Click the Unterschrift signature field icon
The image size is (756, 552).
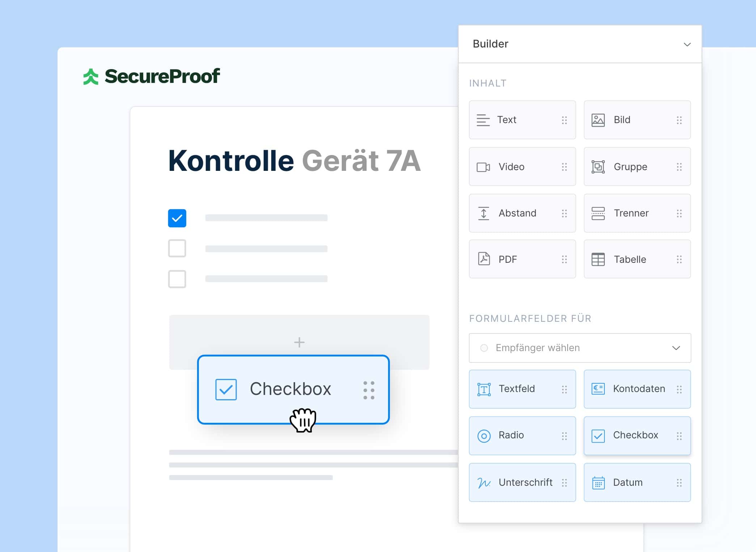483,482
